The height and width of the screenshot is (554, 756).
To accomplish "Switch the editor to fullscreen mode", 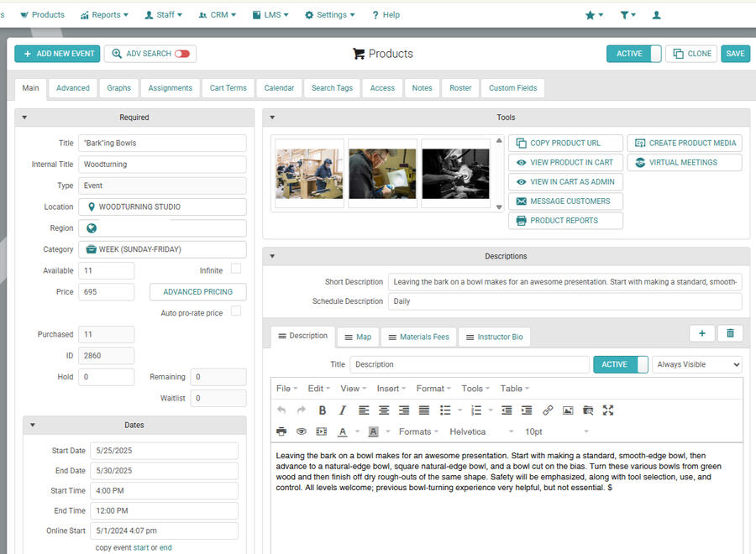I will [x=608, y=410].
